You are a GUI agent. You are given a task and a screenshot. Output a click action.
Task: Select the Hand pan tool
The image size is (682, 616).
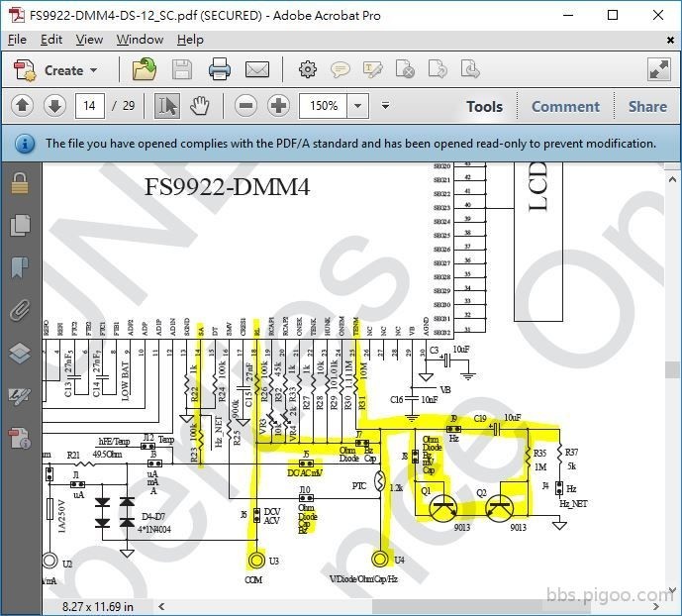click(x=200, y=106)
